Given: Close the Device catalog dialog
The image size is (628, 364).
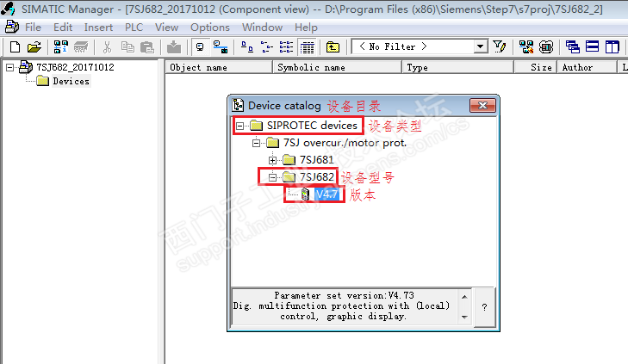Looking at the screenshot, I should 482,106.
